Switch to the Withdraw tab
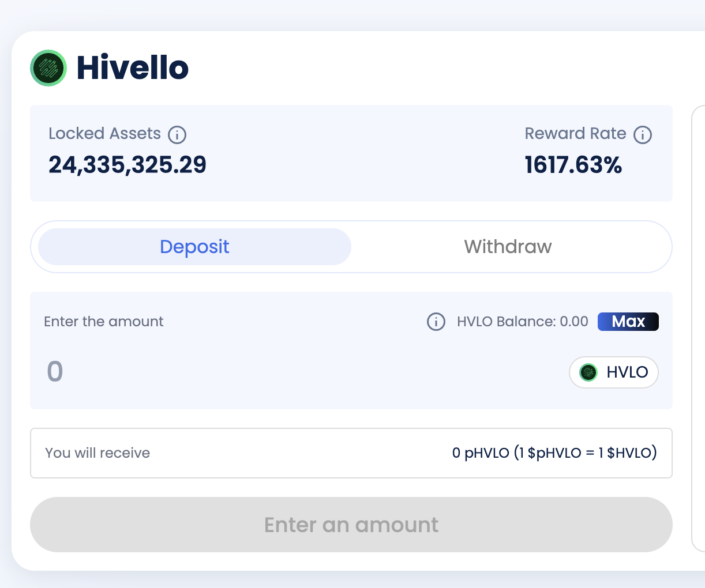705x588 pixels. (x=508, y=247)
